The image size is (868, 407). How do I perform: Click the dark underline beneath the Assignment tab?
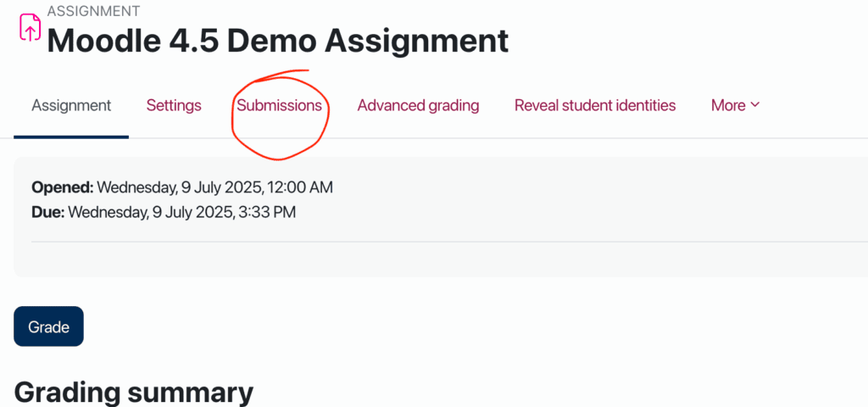tap(71, 137)
